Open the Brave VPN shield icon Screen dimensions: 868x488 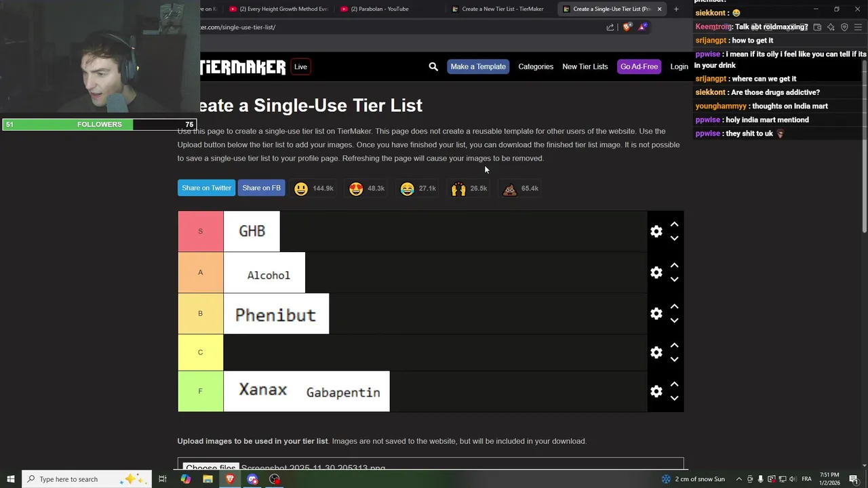(844, 27)
